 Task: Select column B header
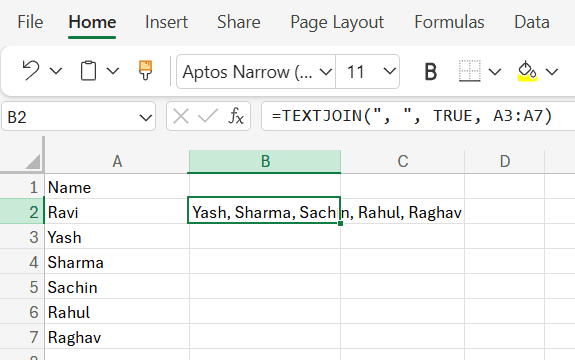click(x=265, y=161)
